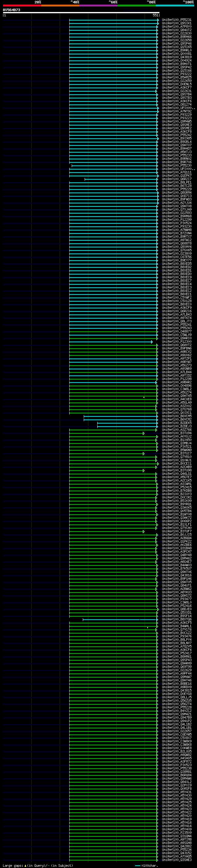
Task: Select hit UniRef100_P55242
Action: [177, 135]
